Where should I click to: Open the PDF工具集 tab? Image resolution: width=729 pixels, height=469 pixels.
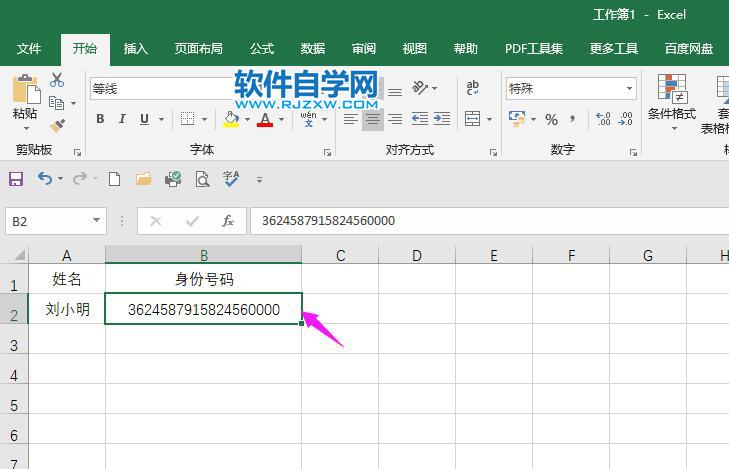(534, 48)
